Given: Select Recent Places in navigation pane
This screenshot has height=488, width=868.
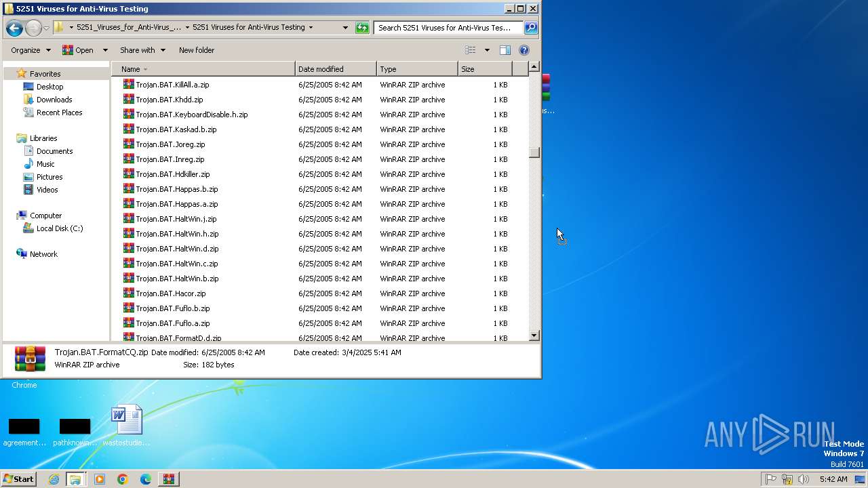Looking at the screenshot, I should point(59,113).
